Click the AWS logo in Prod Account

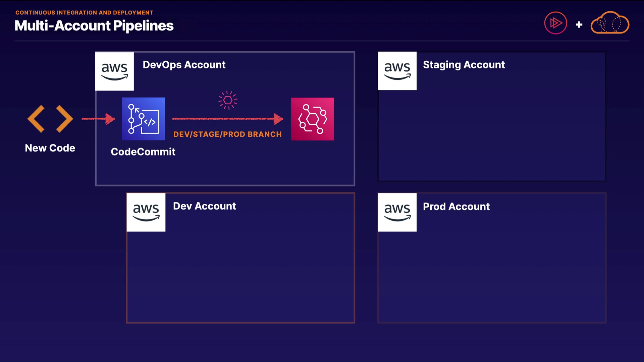click(397, 212)
